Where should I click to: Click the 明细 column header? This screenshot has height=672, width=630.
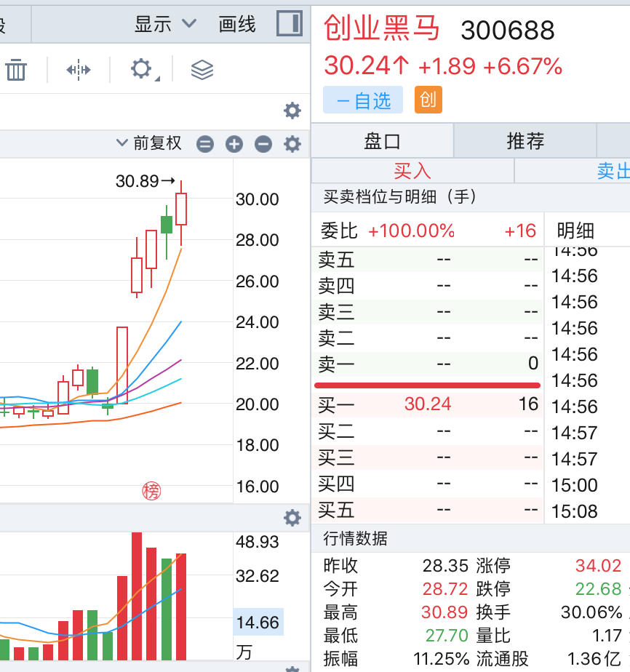[575, 231]
